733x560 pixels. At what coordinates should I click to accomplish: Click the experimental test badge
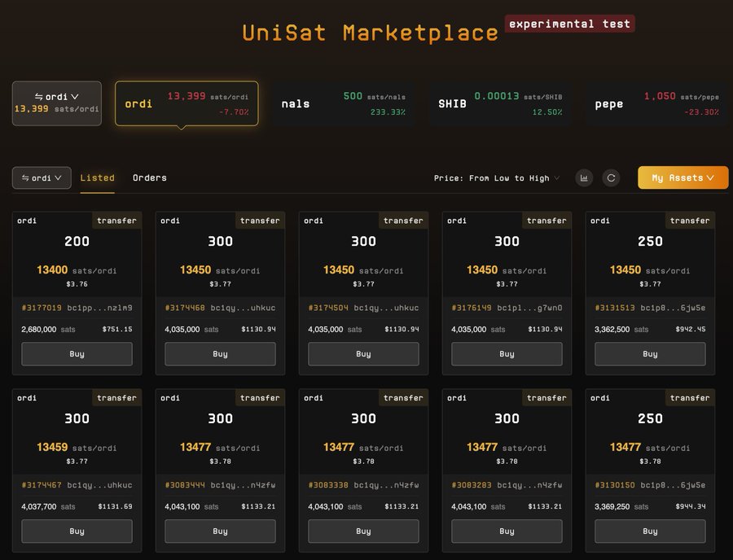569,24
